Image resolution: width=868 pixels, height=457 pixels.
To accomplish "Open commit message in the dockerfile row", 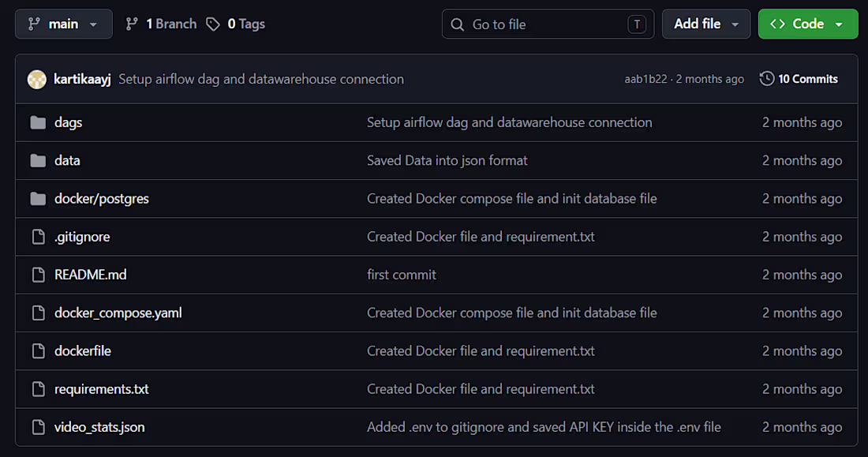I will coord(481,351).
